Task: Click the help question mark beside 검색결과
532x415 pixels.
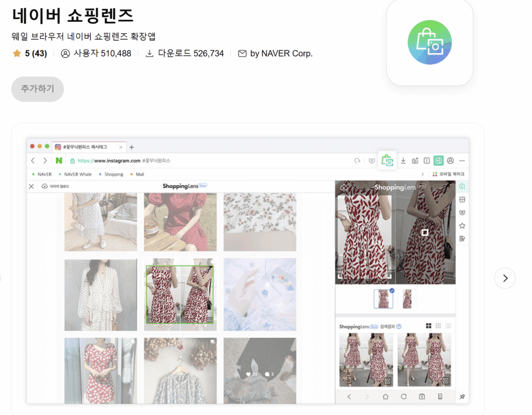Action: click(x=398, y=326)
